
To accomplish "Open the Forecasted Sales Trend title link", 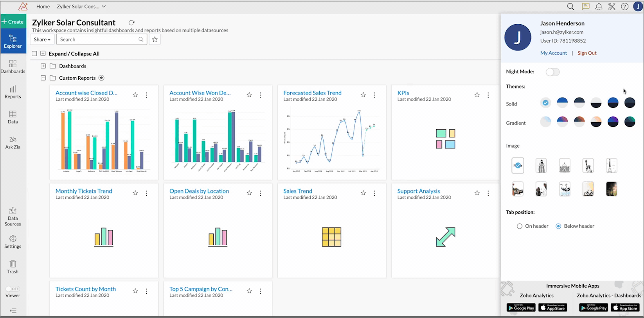I will tap(312, 93).
